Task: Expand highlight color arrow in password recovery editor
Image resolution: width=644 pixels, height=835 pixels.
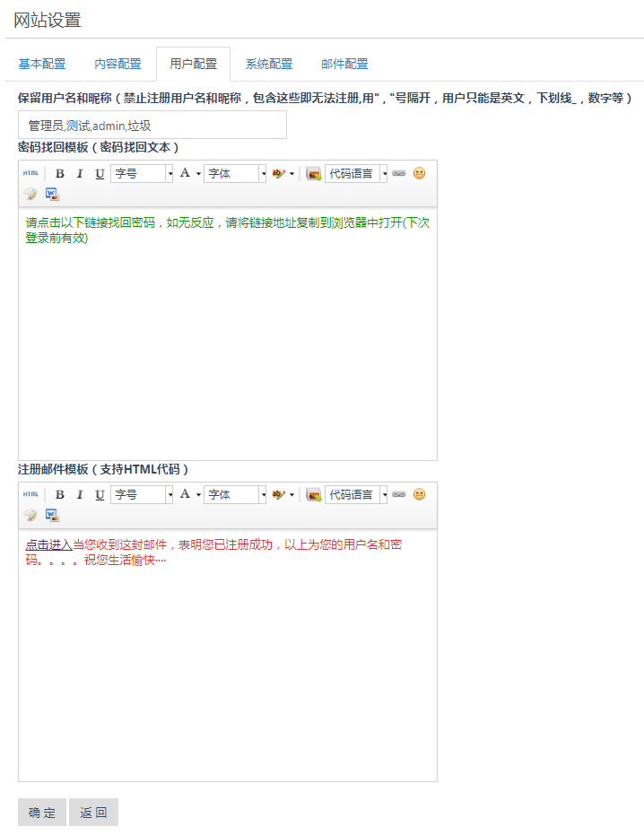Action: tap(292, 174)
